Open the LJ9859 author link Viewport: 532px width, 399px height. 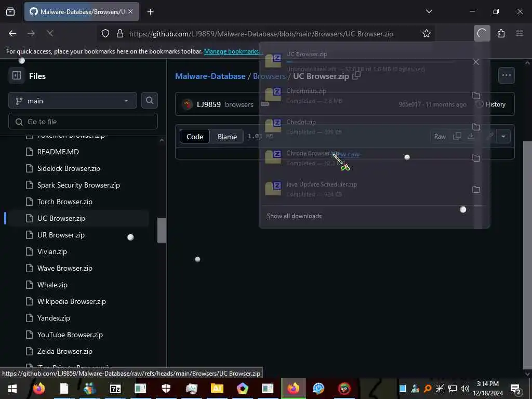[x=209, y=104]
